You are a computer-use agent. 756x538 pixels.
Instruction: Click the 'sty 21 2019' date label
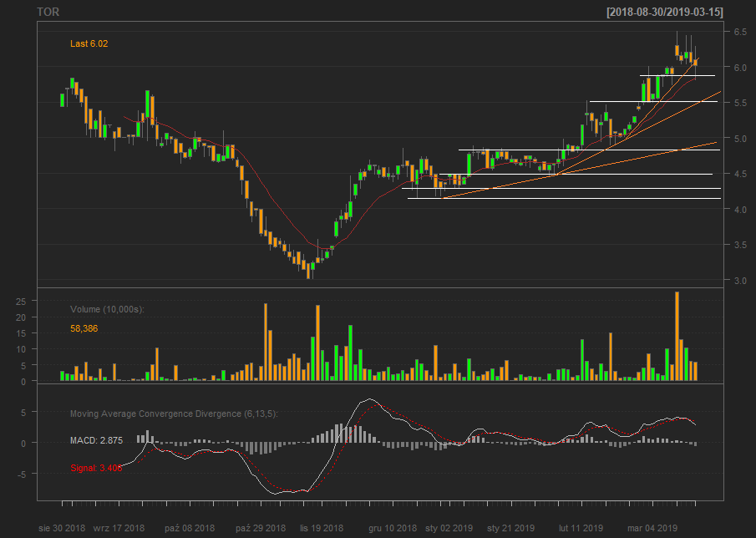pos(510,528)
